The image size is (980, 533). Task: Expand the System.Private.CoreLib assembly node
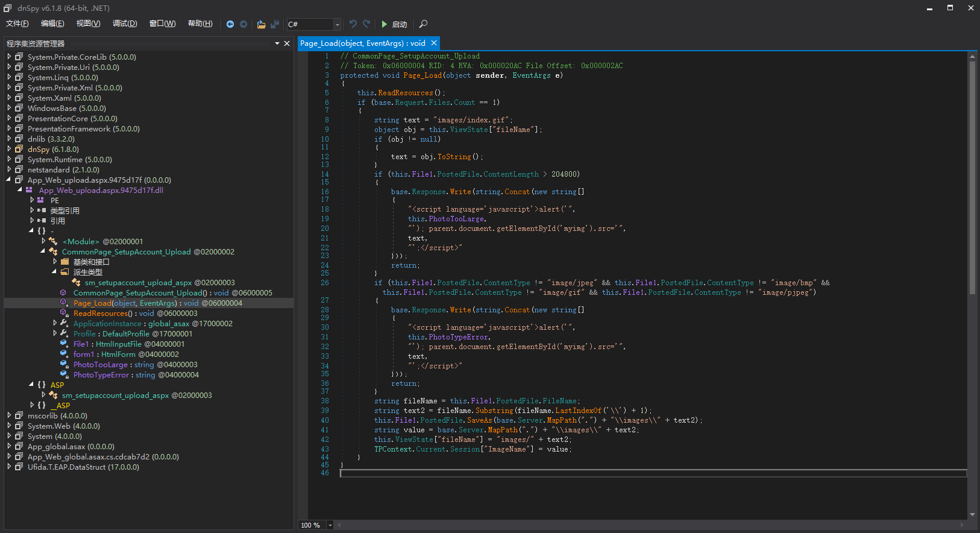[x=9, y=57]
